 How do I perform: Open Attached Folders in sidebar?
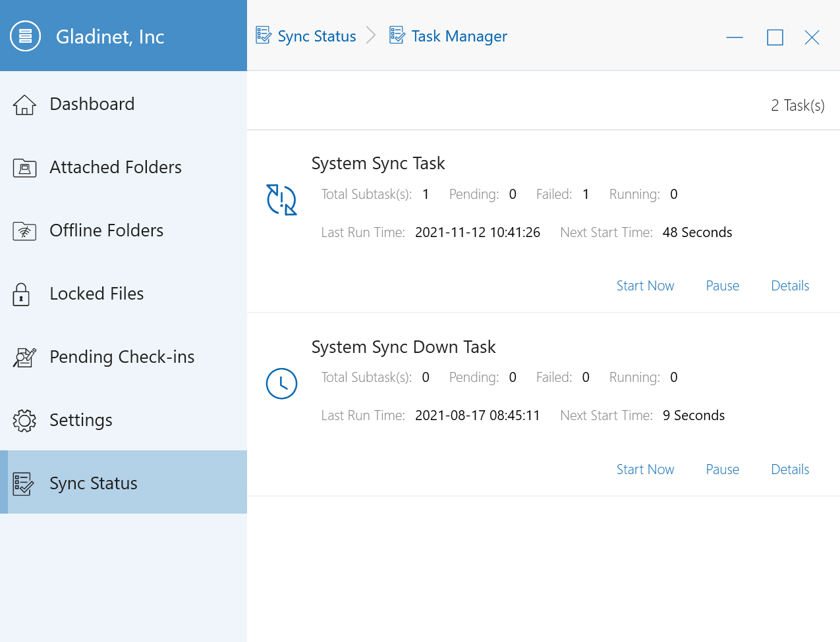point(123,167)
